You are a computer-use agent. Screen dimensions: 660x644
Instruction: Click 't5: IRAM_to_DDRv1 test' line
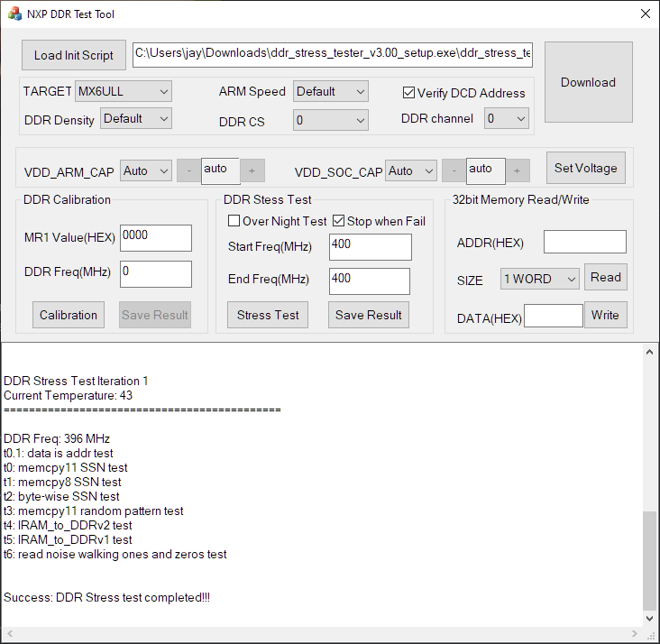tap(68, 539)
